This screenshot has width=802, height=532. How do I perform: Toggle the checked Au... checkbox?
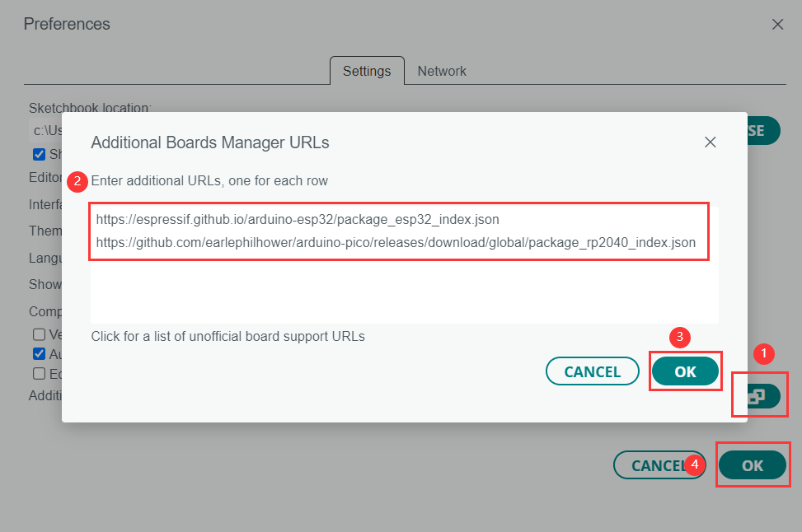(39, 353)
